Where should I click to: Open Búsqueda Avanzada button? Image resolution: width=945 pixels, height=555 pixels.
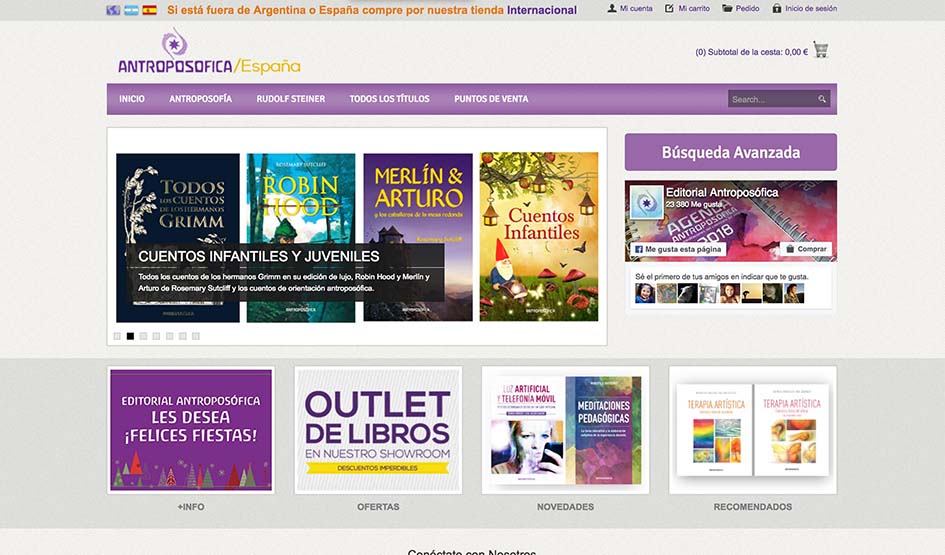(x=730, y=152)
